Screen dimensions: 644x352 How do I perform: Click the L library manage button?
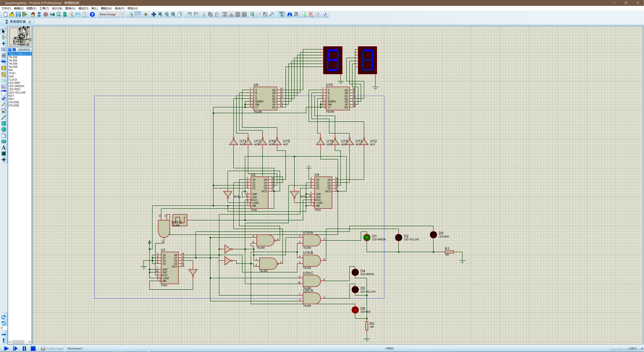pos(14,50)
